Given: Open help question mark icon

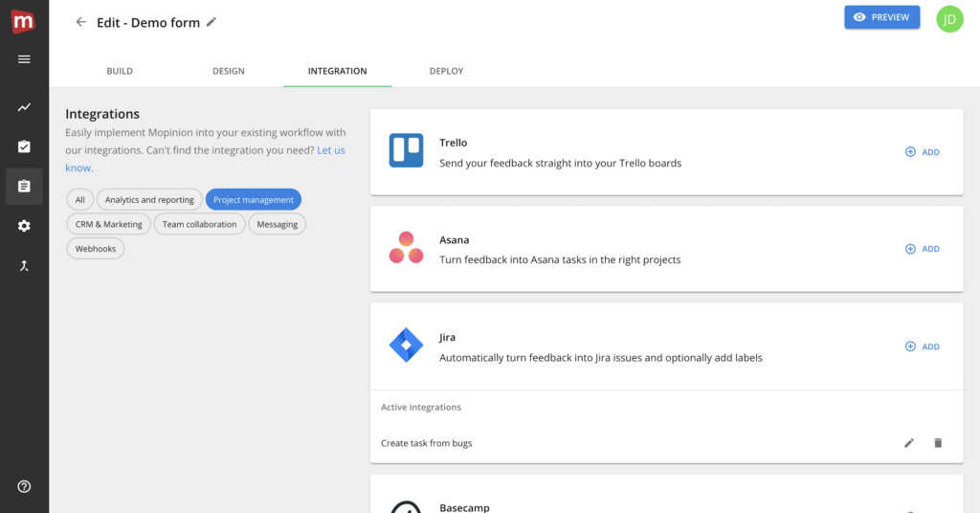Looking at the screenshot, I should click(24, 486).
